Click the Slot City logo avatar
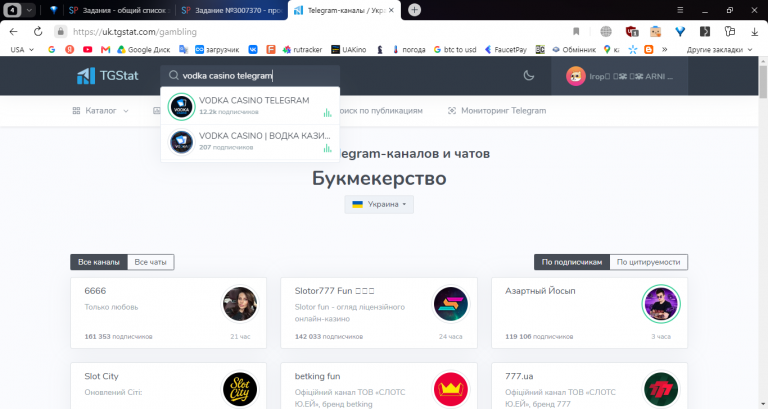Viewport: 768px width, 409px height. (240, 389)
